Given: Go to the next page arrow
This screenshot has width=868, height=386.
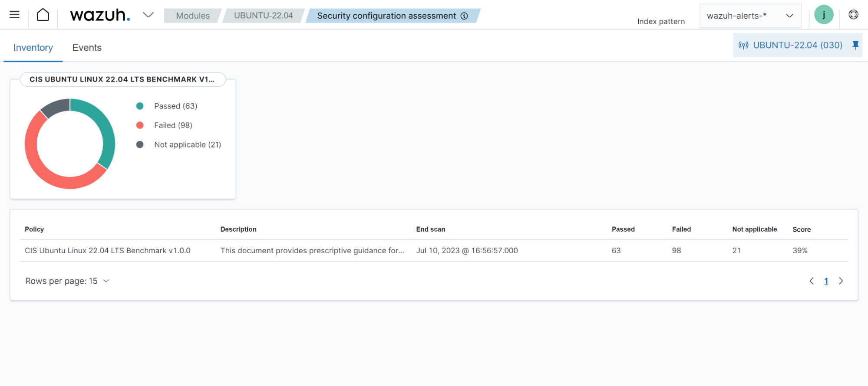Looking at the screenshot, I should click(841, 281).
